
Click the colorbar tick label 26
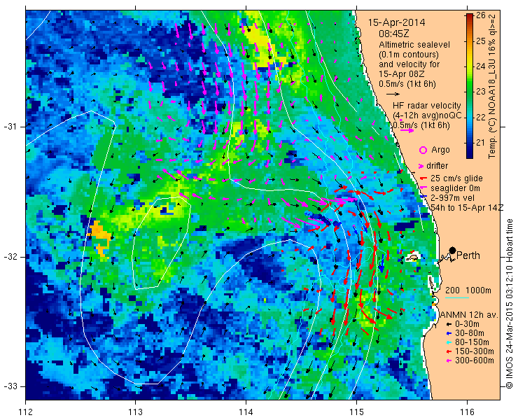coord(481,15)
